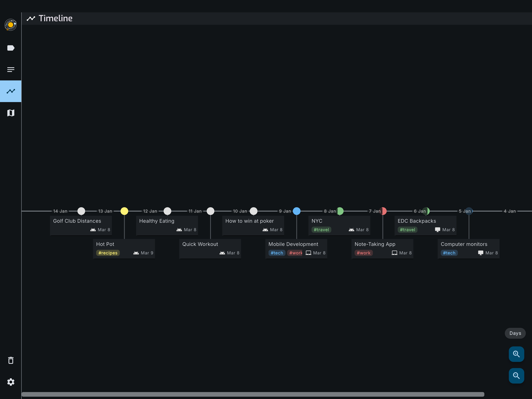The image size is (532, 399).
Task: Click the desktop icon on Computer monitors
Action: [x=481, y=253]
